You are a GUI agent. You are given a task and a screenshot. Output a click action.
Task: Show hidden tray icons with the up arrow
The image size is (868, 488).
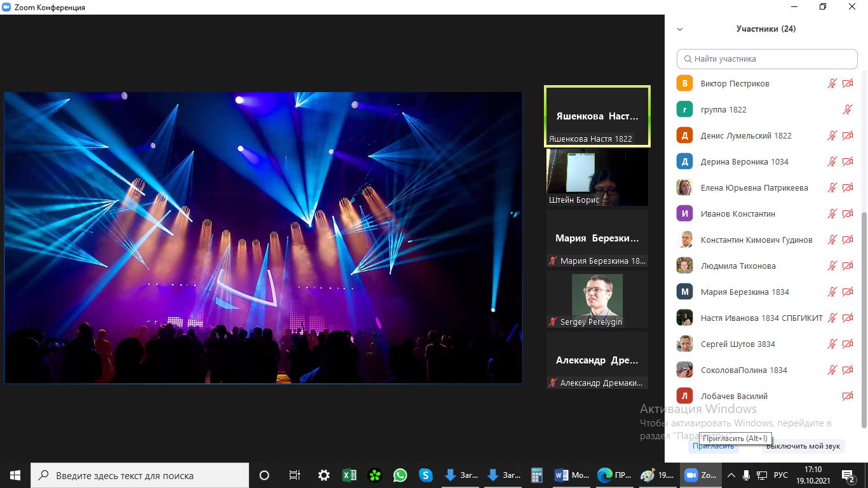pos(731,475)
